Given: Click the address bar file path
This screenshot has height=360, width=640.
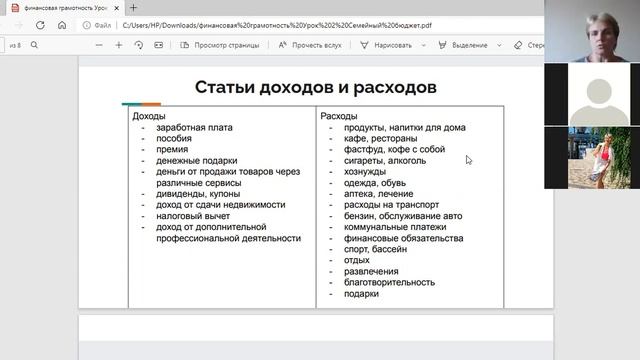Looking at the screenshot, I should [x=277, y=25].
